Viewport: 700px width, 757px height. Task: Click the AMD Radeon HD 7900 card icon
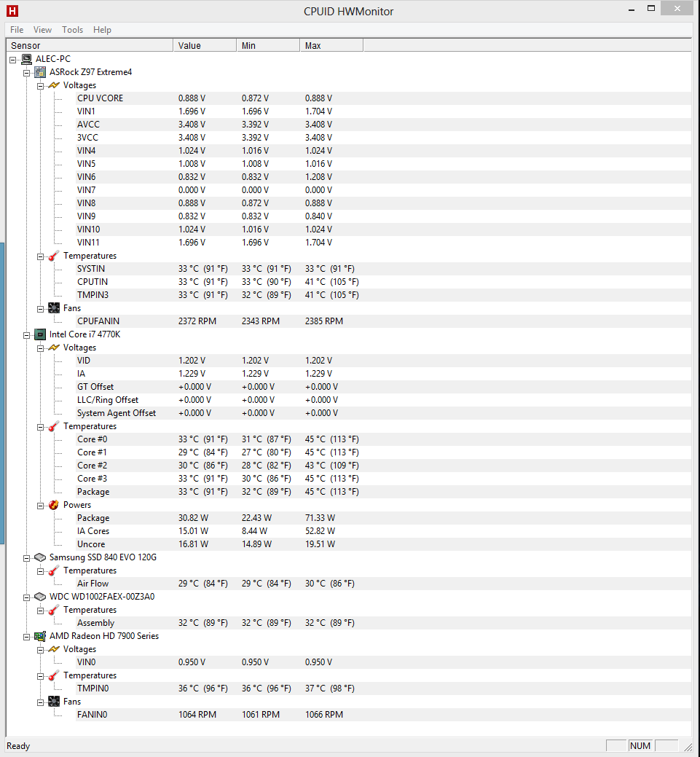click(41, 636)
